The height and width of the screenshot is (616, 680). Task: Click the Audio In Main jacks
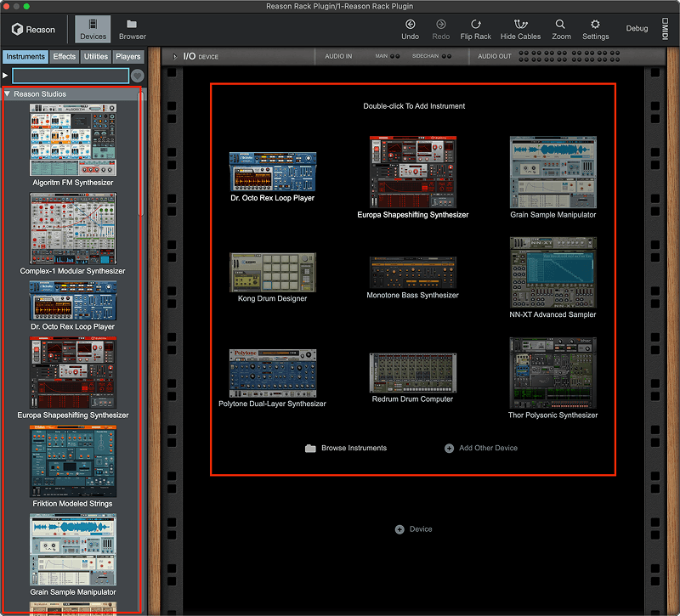pyautogui.click(x=394, y=56)
